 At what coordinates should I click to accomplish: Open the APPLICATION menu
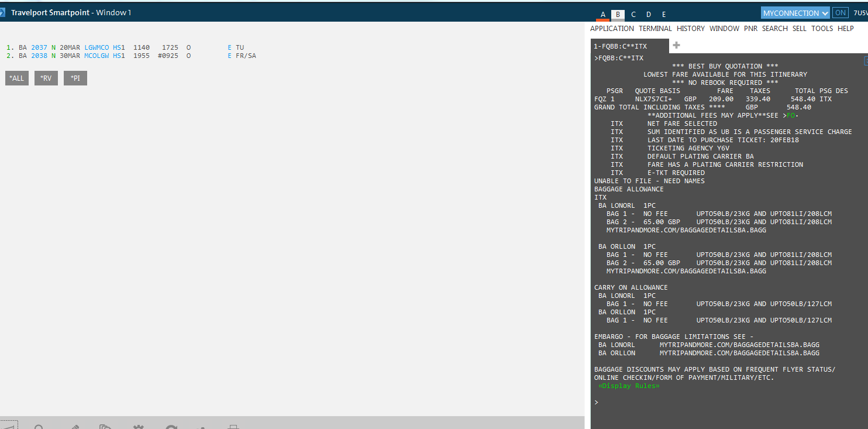tap(612, 29)
